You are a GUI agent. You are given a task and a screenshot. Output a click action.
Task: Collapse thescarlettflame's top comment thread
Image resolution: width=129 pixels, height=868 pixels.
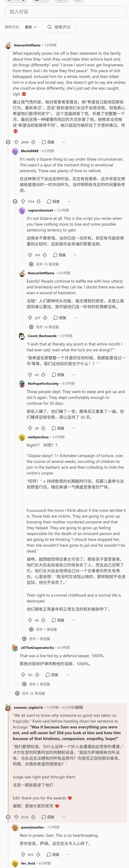tap(8, 142)
